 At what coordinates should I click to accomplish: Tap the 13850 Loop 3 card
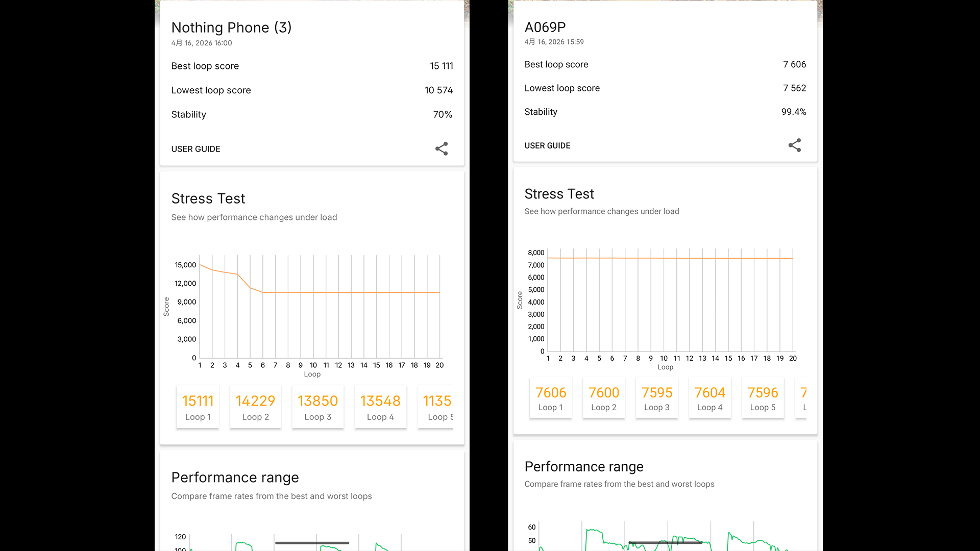click(317, 407)
